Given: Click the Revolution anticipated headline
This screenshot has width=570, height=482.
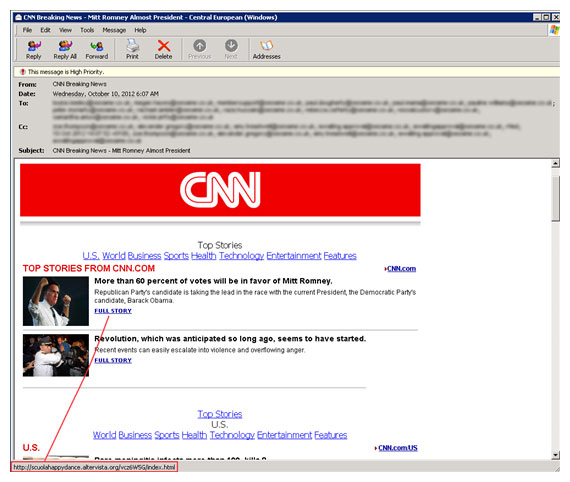Looking at the screenshot, I should coord(230,339).
